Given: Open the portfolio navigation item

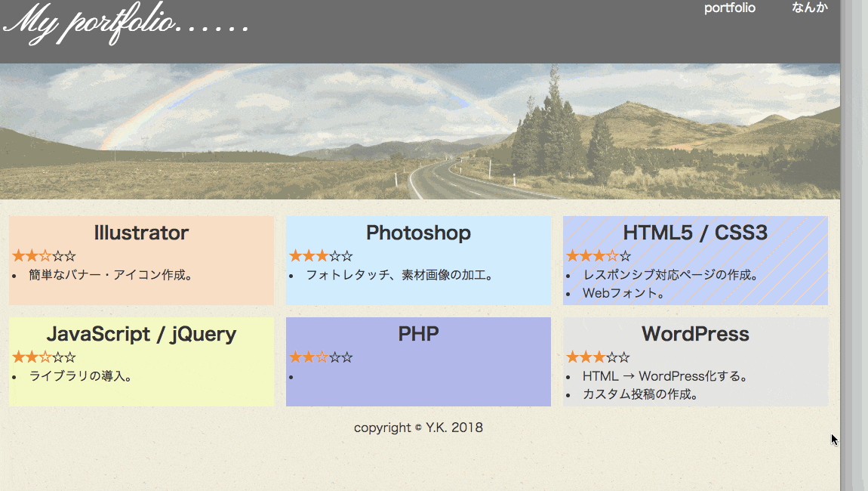Looking at the screenshot, I should [729, 8].
